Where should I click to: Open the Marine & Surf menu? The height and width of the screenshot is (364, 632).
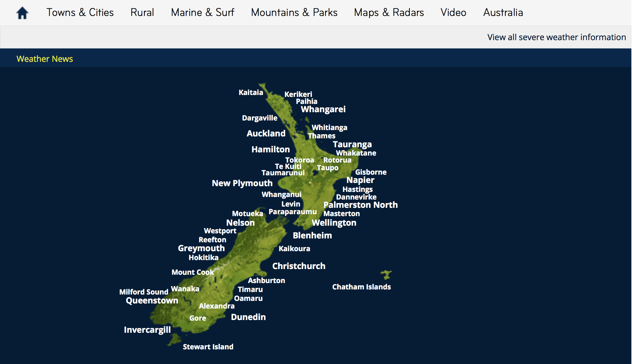tap(202, 12)
